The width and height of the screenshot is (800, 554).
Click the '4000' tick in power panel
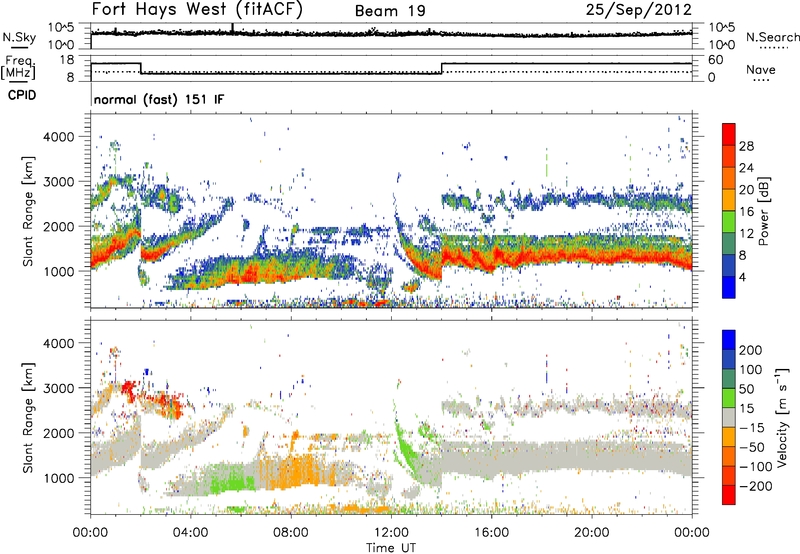click(59, 137)
